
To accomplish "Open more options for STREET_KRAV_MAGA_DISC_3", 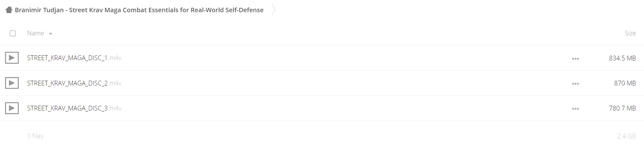I will tap(575, 109).
